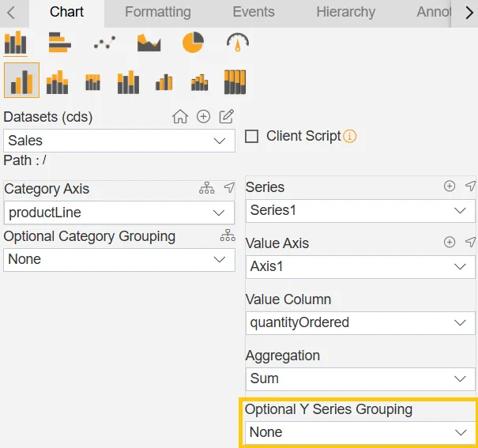Image resolution: width=478 pixels, height=448 pixels.
Task: Edit the dataset with pencil icon
Action: [227, 116]
